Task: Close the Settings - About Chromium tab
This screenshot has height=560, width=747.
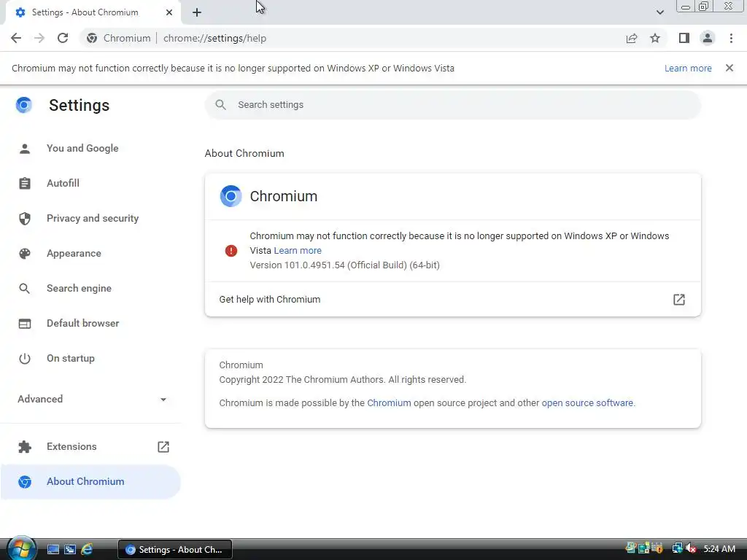Action: click(169, 12)
